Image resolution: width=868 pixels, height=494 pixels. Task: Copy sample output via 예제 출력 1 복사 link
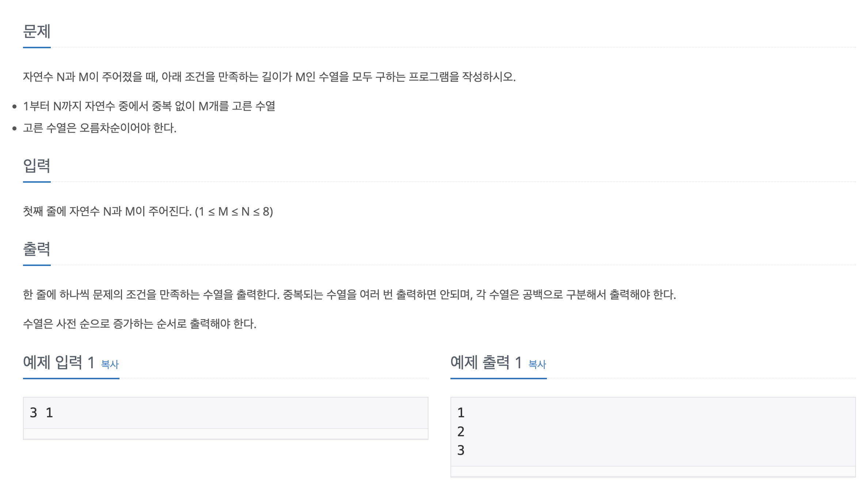coord(537,364)
